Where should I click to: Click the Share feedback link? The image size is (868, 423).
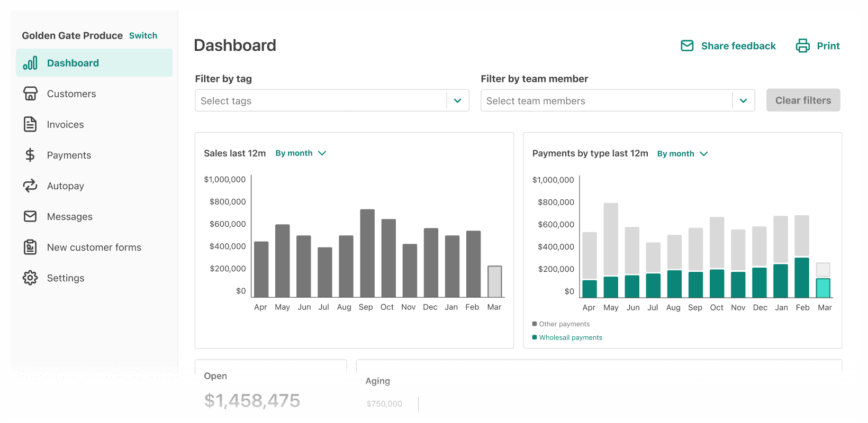tap(738, 46)
